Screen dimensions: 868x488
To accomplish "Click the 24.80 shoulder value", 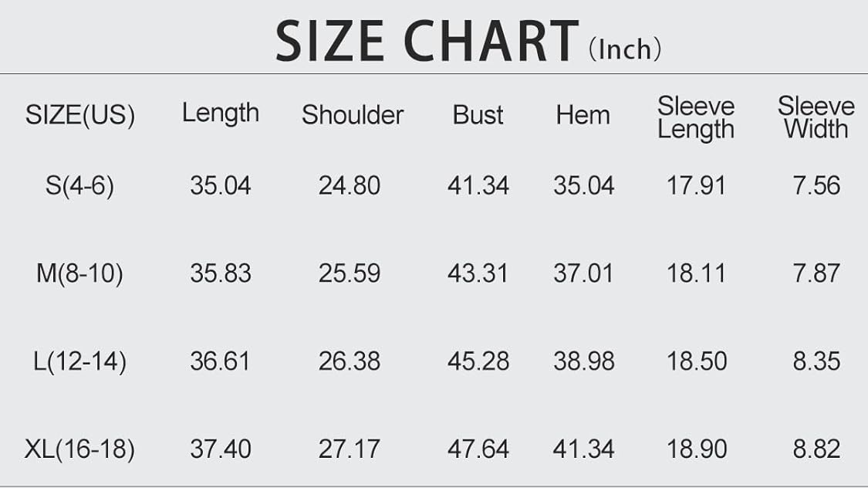I will coord(350,186).
